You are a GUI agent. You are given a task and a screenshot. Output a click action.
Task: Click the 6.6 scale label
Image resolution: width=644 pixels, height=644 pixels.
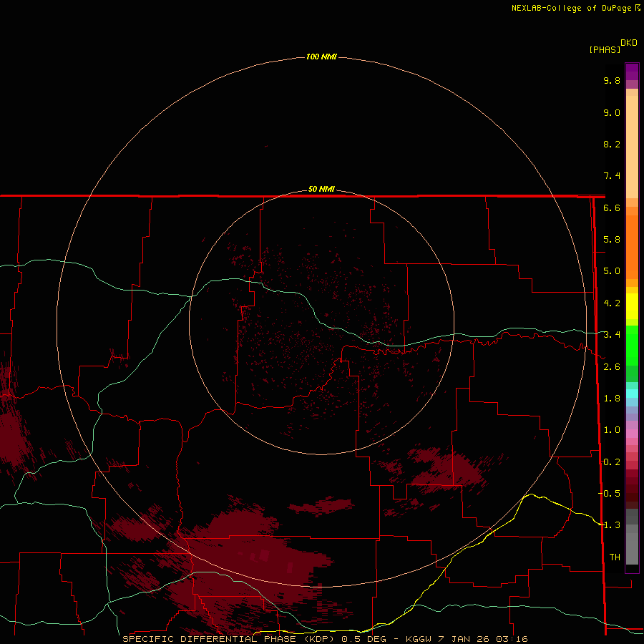612,208
